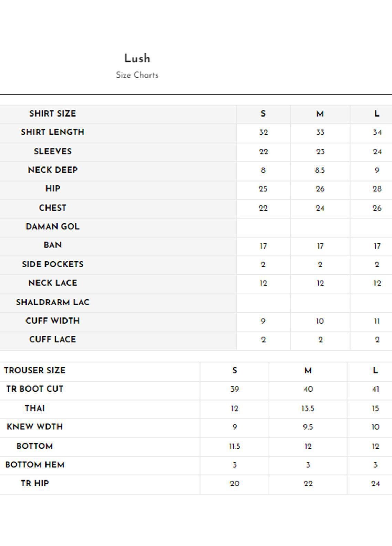Image resolution: width=392 pixels, height=546 pixels.
Task: Select the KNEW WDTH row label
Action: (35, 427)
